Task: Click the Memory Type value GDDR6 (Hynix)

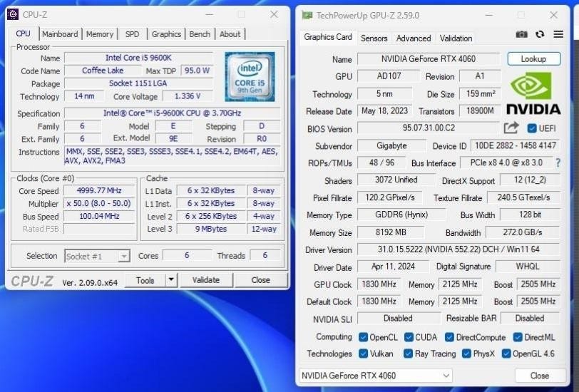Action: [x=401, y=215]
